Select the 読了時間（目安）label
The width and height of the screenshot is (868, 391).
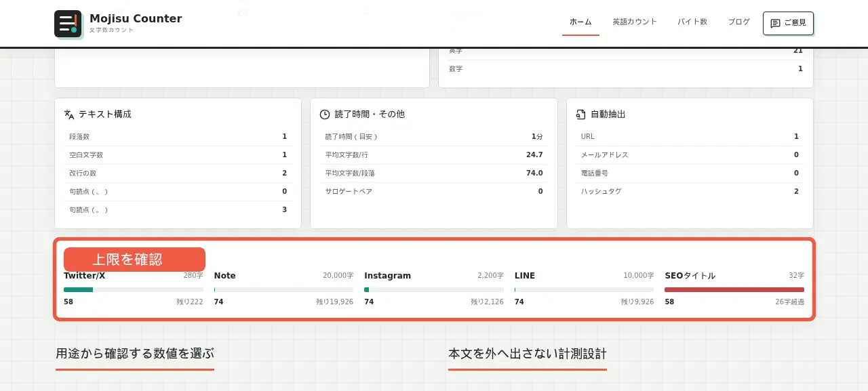351,137
